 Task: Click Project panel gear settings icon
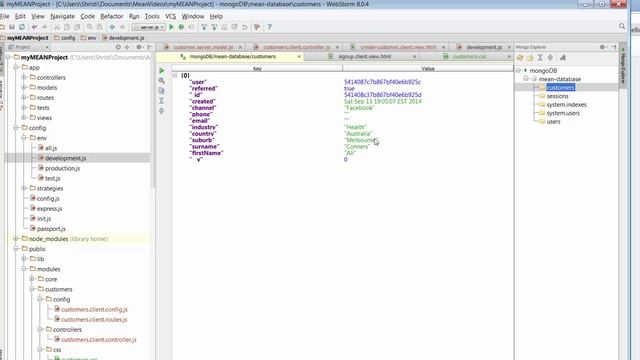139,47
